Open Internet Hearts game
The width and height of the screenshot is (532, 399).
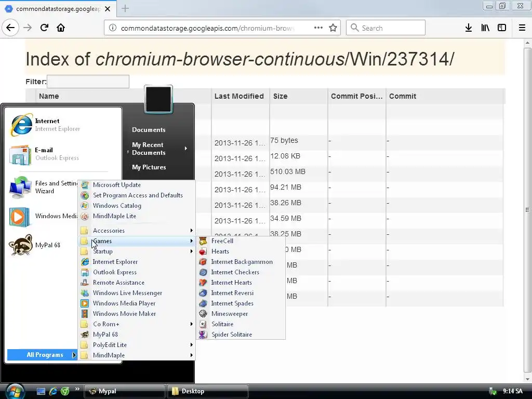(241, 283)
